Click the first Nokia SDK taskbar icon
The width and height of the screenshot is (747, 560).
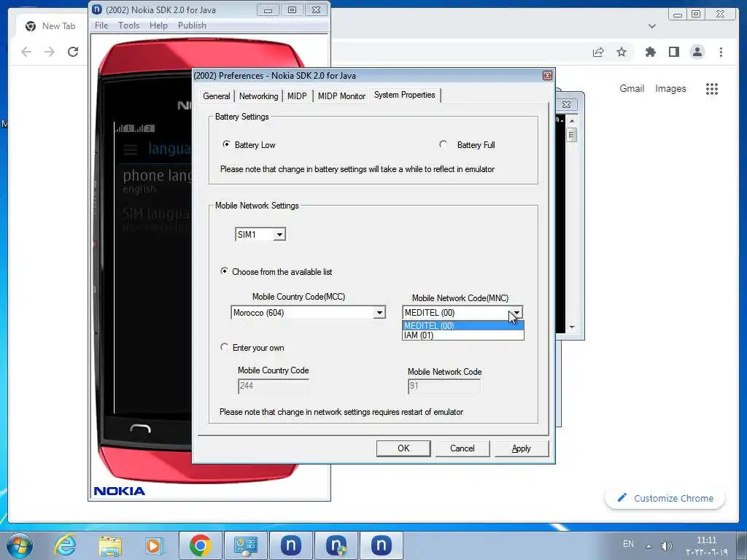pyautogui.click(x=290, y=545)
